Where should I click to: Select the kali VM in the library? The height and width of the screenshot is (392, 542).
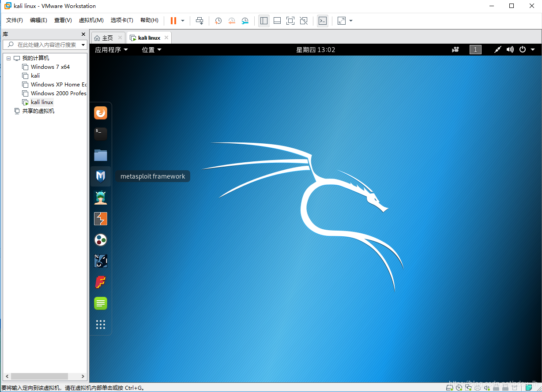pos(35,76)
